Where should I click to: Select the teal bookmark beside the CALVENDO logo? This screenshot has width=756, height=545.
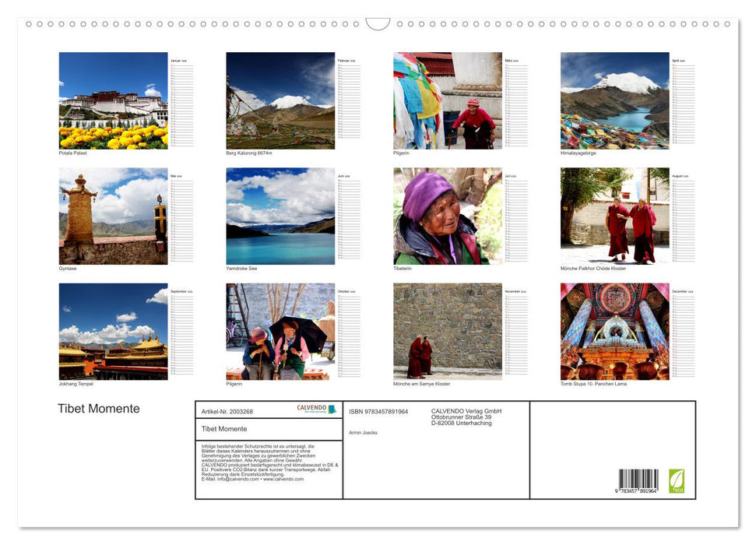(x=332, y=408)
